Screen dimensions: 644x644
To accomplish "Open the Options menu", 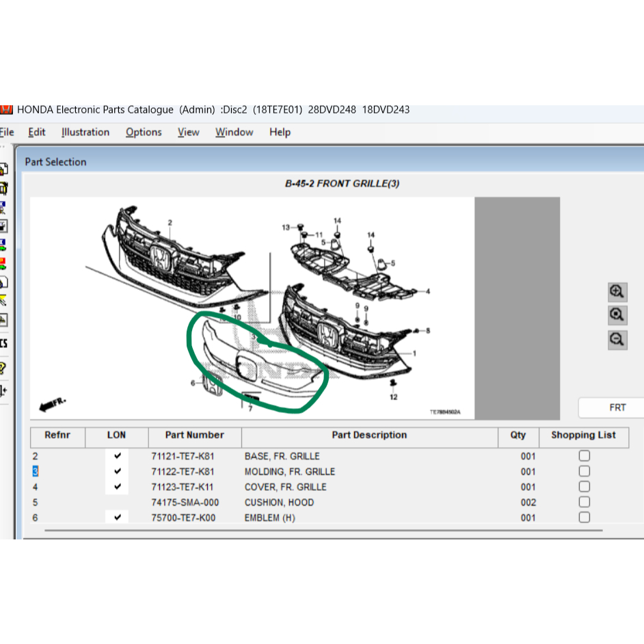I will tap(144, 133).
